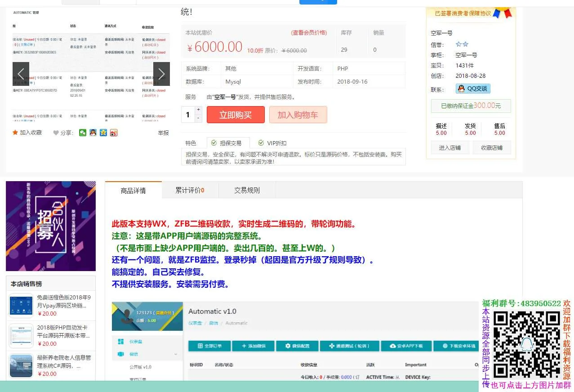Click the 查看会员价格 link
Screen dimensions: 574x392
(x=309, y=32)
